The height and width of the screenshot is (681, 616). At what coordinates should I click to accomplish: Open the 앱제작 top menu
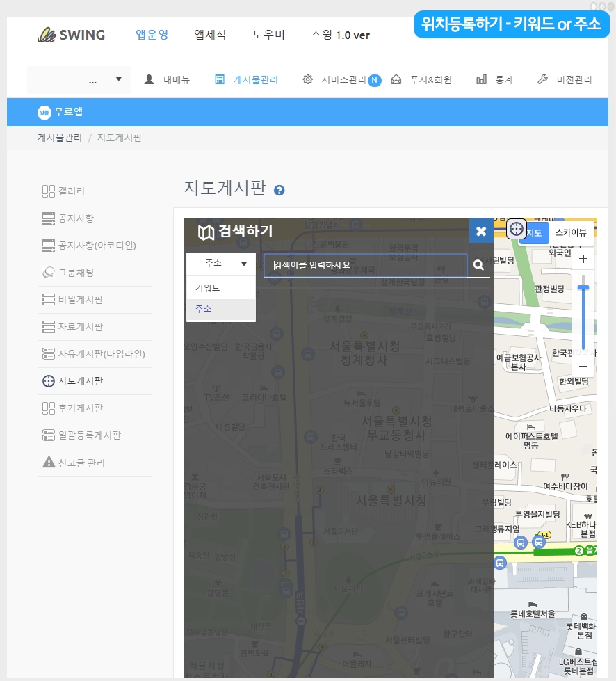click(x=210, y=35)
